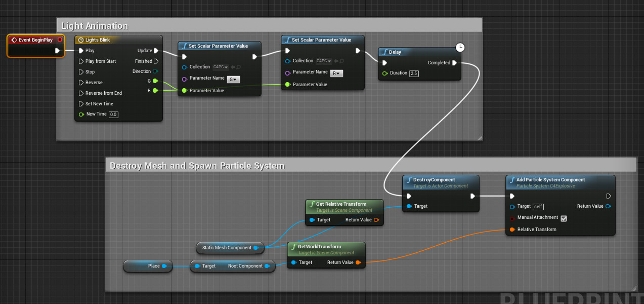Select the Light Animation comment title
Viewport: 644px width, 304px height.
pyautogui.click(x=95, y=26)
